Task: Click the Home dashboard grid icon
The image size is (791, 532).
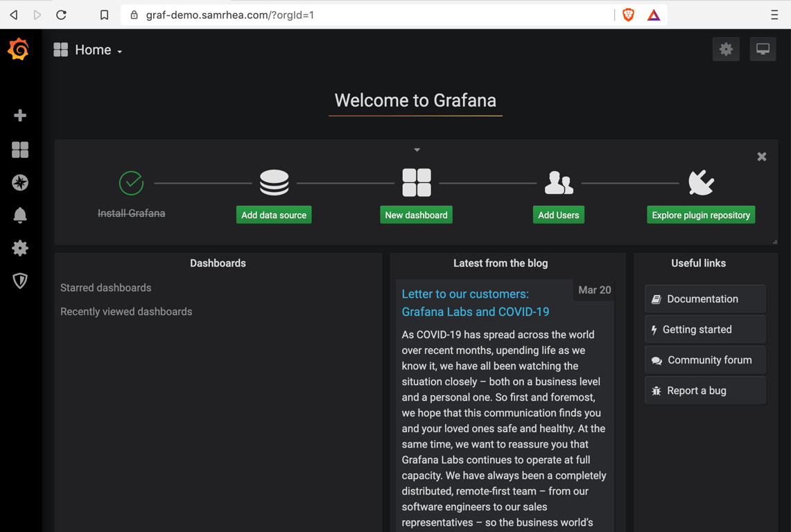Action: [60, 49]
